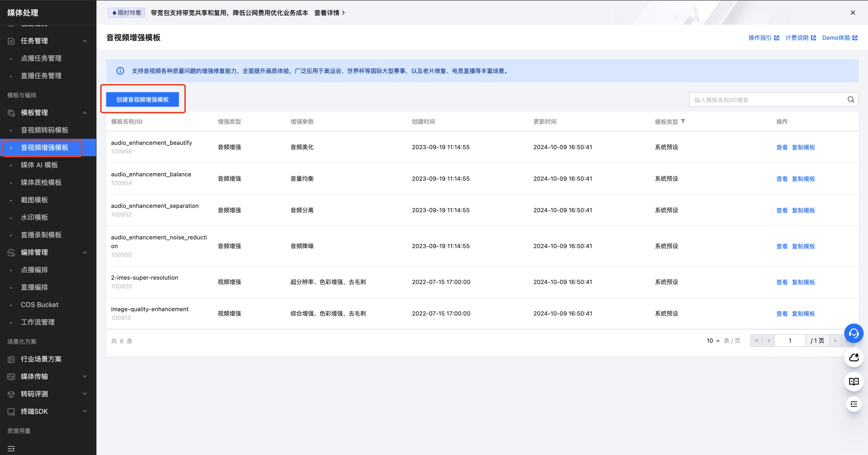Screen dimensions: 868x455
Task: Click the list-indent floating menu icon
Action: click(853, 404)
